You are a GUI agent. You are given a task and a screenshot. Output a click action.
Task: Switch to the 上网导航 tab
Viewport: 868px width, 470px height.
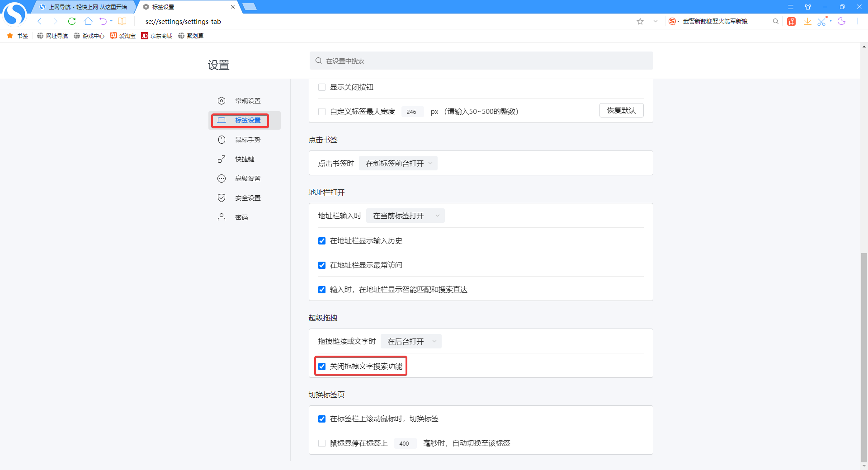click(83, 7)
